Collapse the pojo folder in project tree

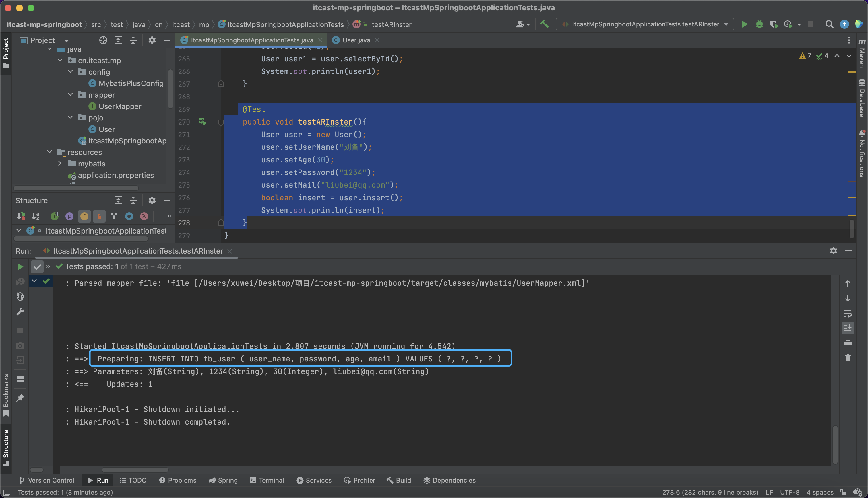[x=71, y=118]
